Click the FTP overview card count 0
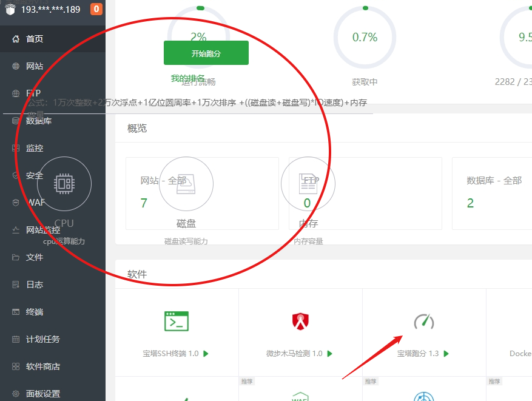532x401 pixels. [307, 203]
